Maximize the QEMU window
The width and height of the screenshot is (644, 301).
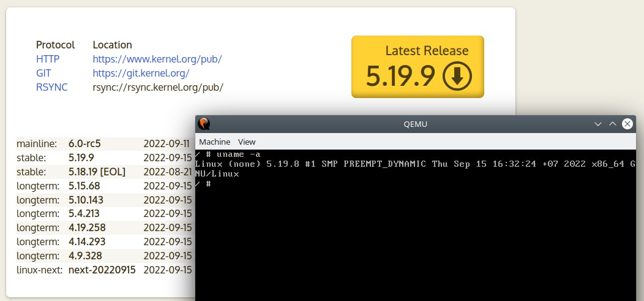(x=612, y=124)
